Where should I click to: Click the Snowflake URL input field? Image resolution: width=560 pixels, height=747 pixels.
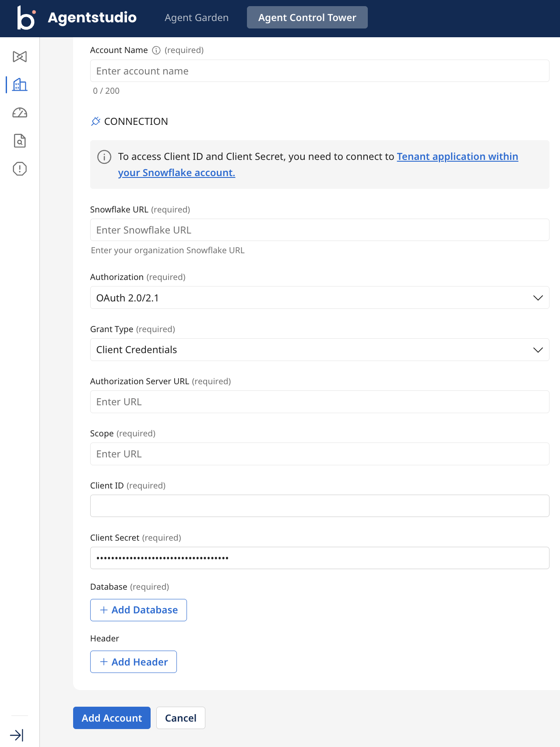click(x=319, y=230)
